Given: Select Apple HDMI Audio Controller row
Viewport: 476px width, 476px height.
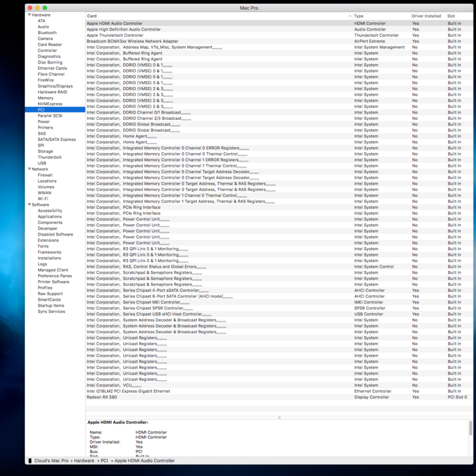Looking at the screenshot, I should point(279,23).
